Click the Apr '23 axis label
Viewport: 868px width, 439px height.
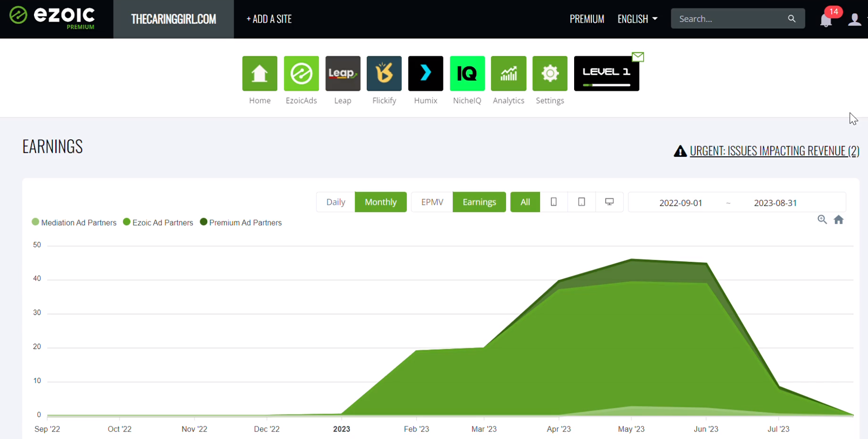[559, 429]
